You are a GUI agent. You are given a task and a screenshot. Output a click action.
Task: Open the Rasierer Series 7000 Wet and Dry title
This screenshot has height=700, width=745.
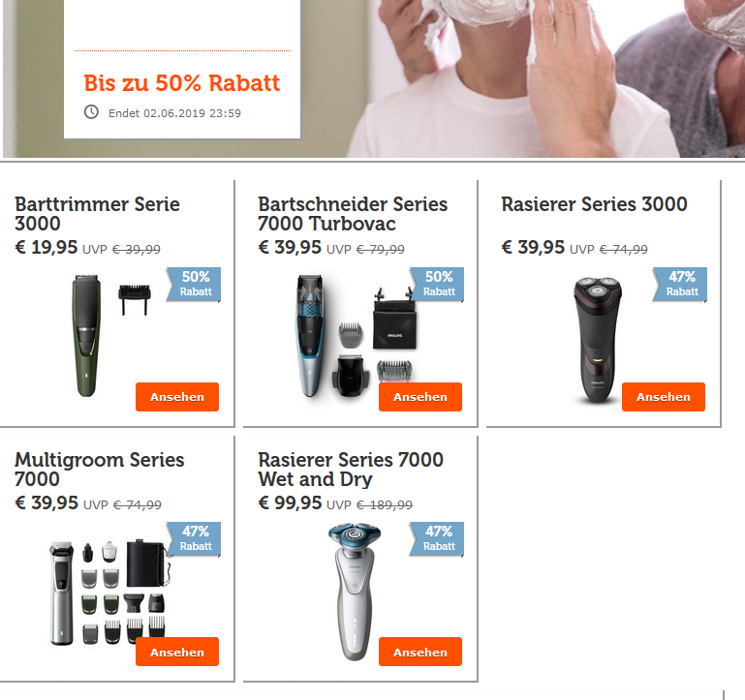coord(351,470)
